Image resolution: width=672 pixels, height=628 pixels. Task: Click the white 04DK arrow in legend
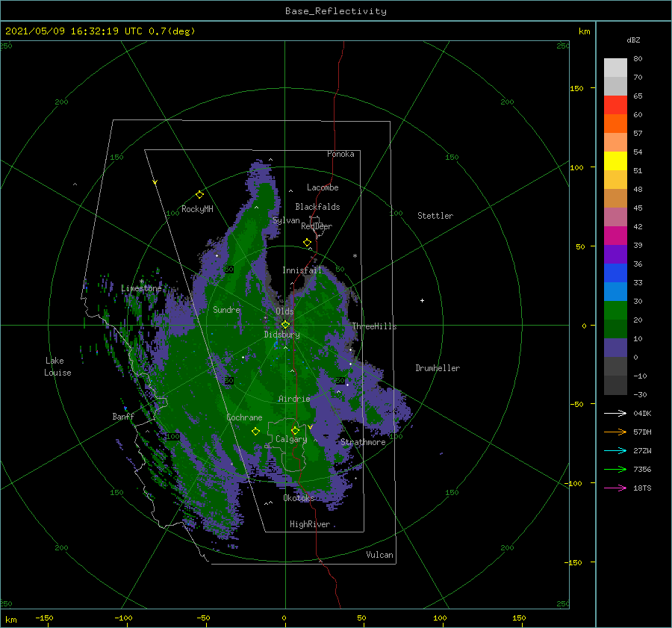[615, 413]
